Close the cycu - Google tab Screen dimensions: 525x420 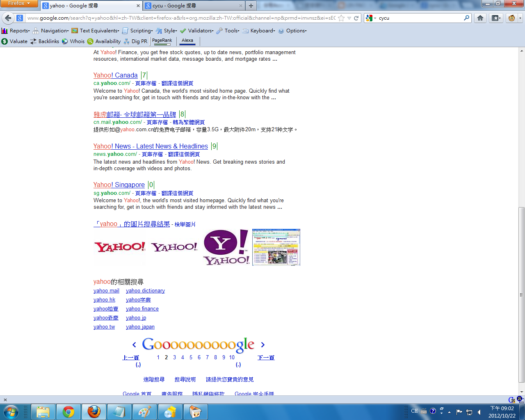240,6
